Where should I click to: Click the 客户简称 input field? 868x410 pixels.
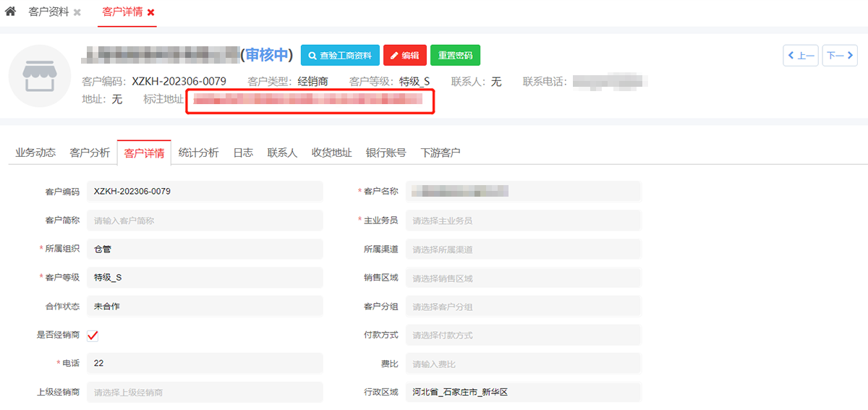click(x=204, y=221)
